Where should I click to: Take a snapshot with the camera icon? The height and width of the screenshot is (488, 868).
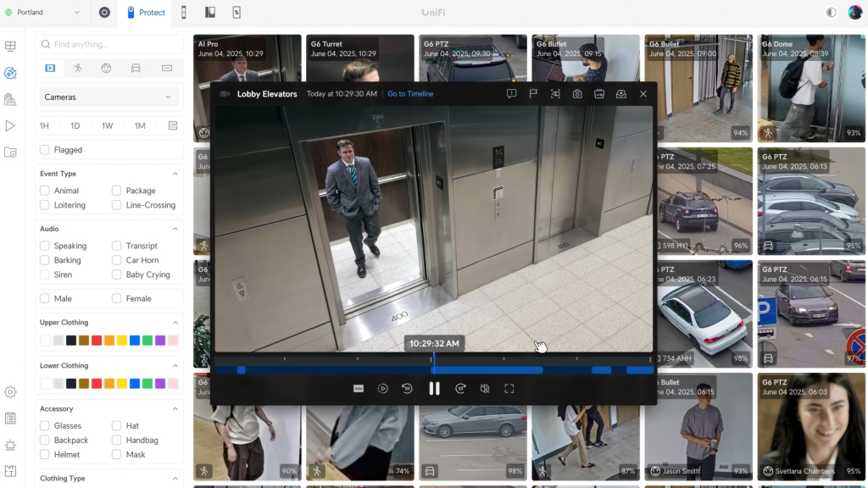(577, 94)
